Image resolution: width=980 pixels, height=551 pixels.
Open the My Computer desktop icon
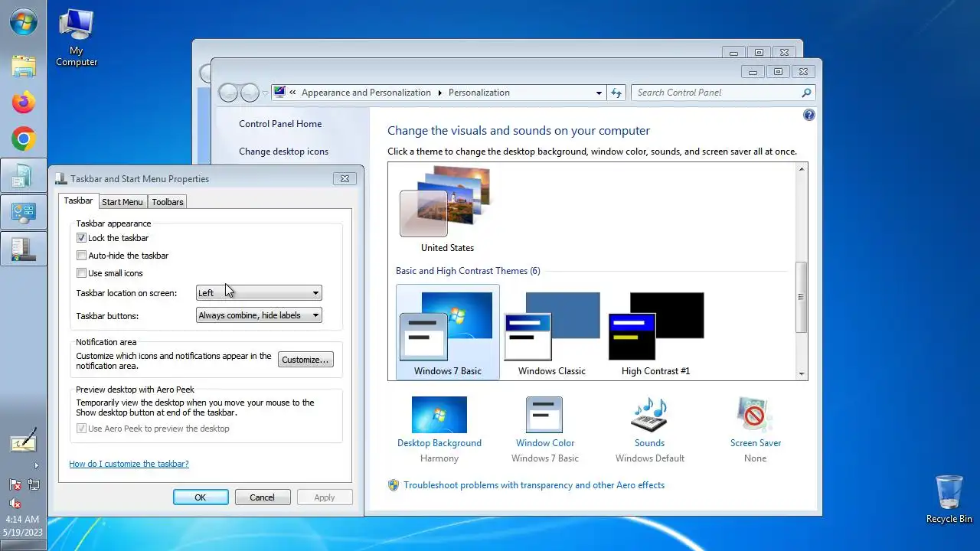77,37
